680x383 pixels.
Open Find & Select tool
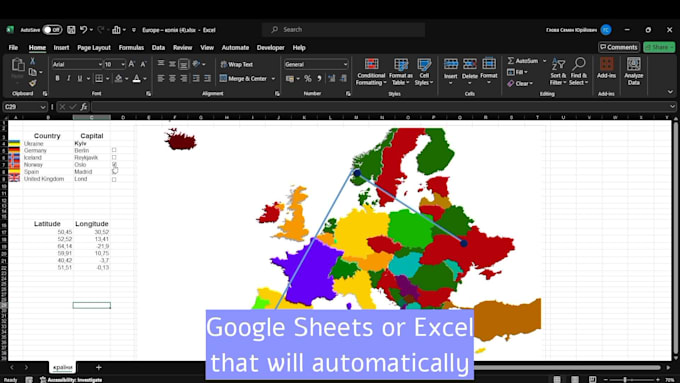click(579, 72)
